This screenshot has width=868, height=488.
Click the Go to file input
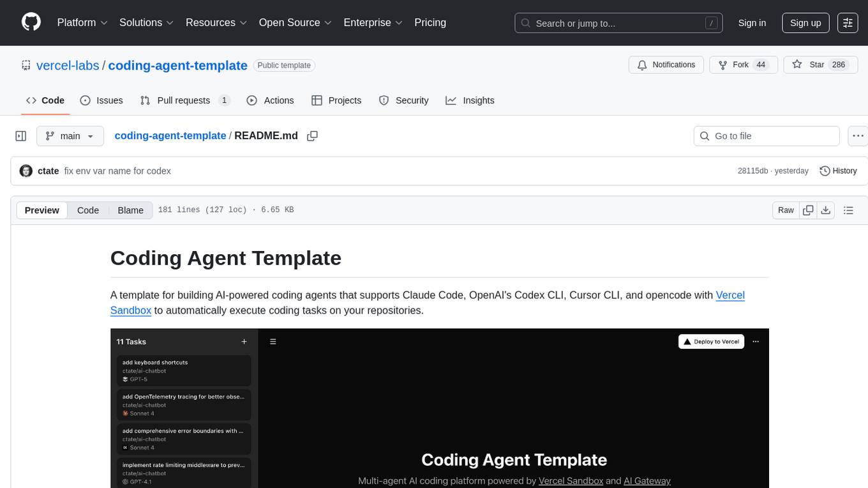click(x=767, y=136)
